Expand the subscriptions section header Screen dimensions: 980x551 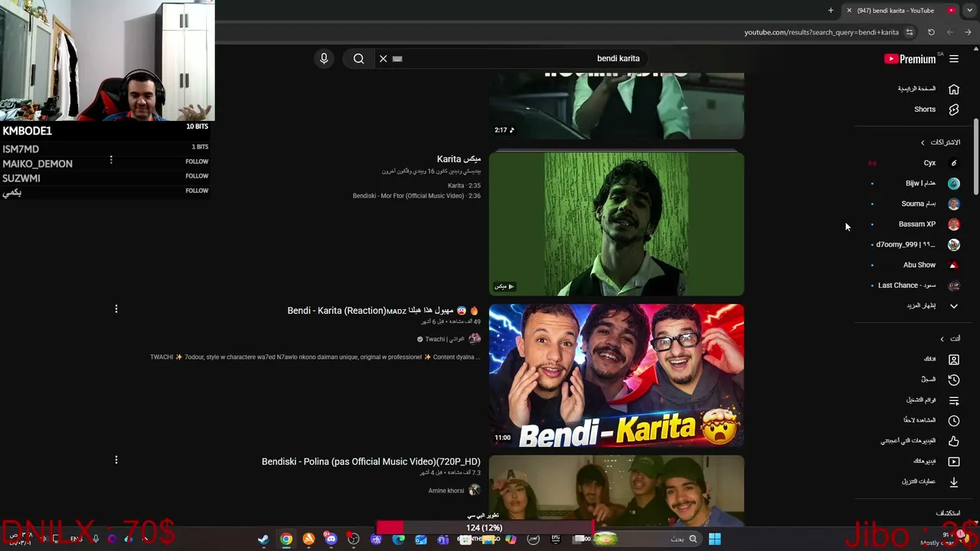pos(941,142)
